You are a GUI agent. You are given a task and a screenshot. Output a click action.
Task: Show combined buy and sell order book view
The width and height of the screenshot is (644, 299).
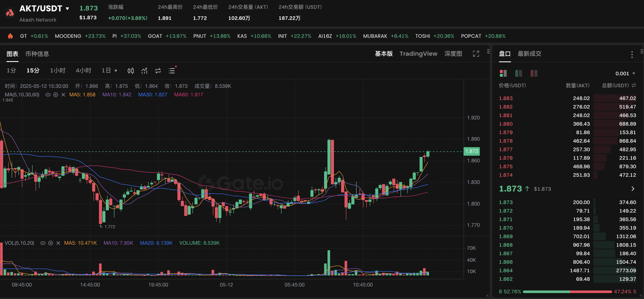(503, 73)
